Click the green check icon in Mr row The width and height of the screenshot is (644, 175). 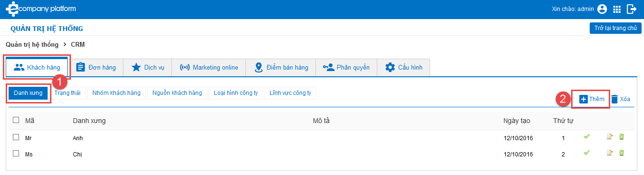click(587, 137)
